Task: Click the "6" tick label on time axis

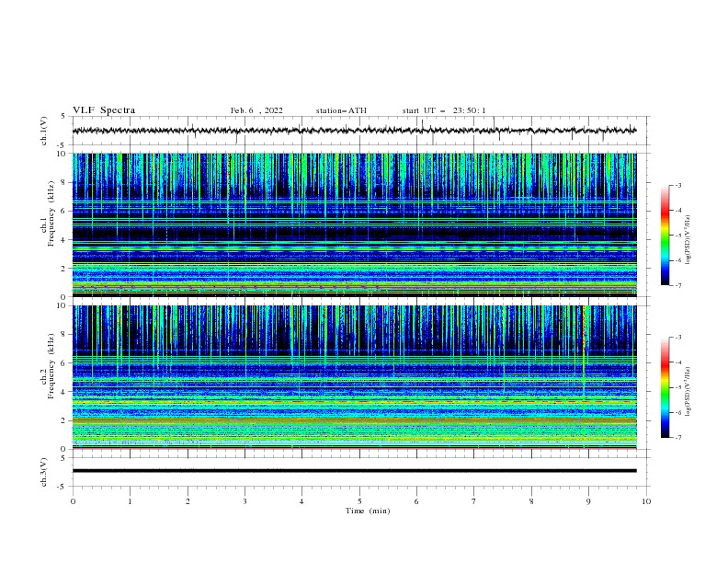Action: pos(416,501)
